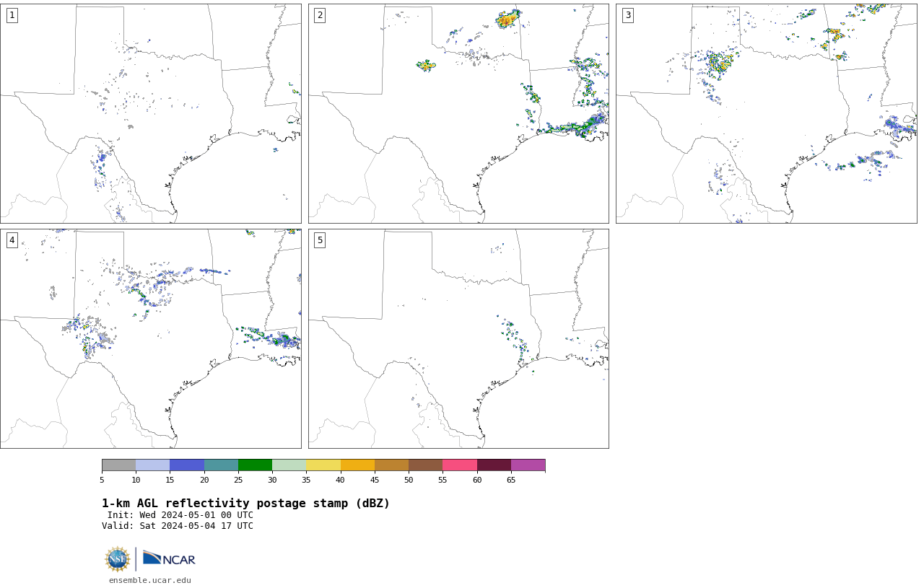Click the dark brown 50-55 dBZ swatch
Screen dimensions: 924x588
[425, 465]
